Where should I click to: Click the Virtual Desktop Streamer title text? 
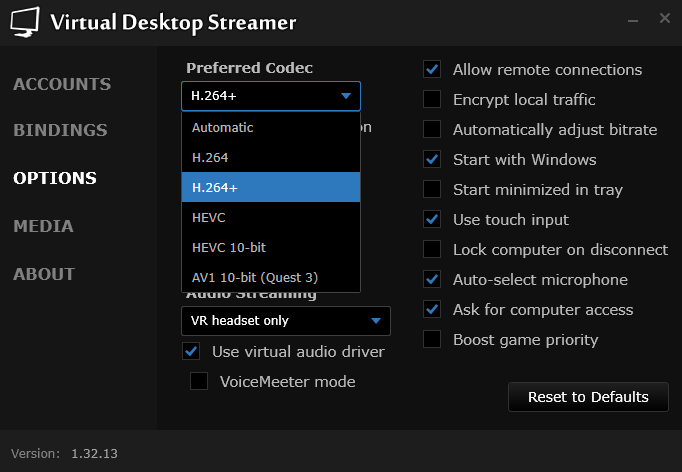173,23
